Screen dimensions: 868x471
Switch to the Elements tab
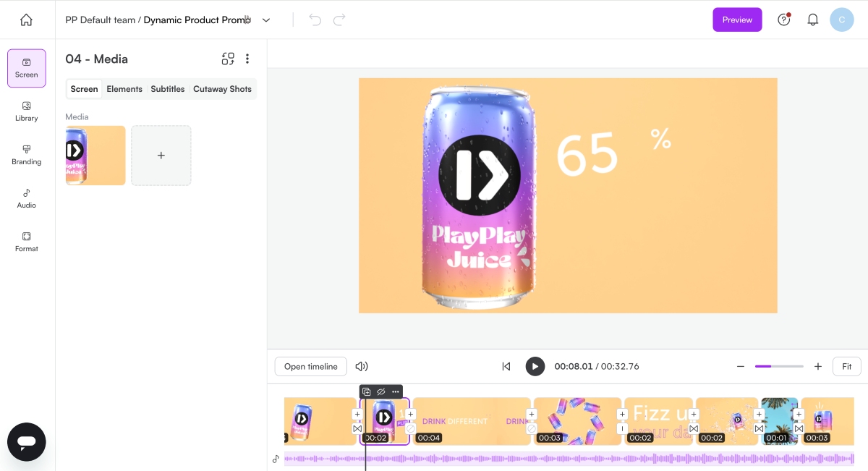(124, 89)
